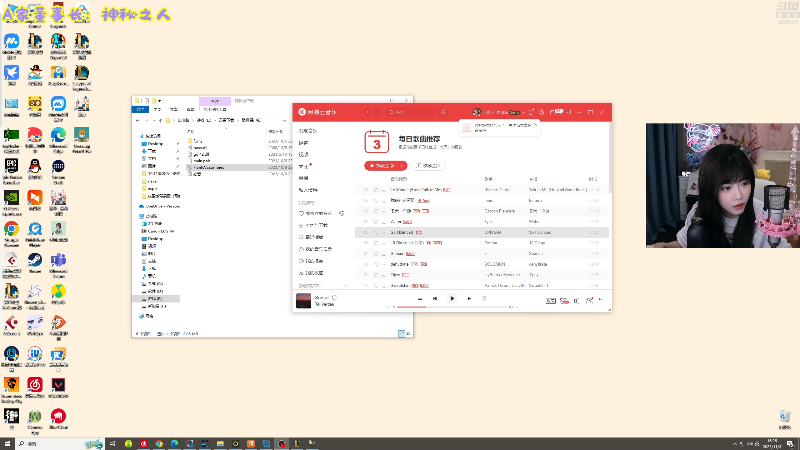
Task: Click the play button in player bar
Action: 452,298
